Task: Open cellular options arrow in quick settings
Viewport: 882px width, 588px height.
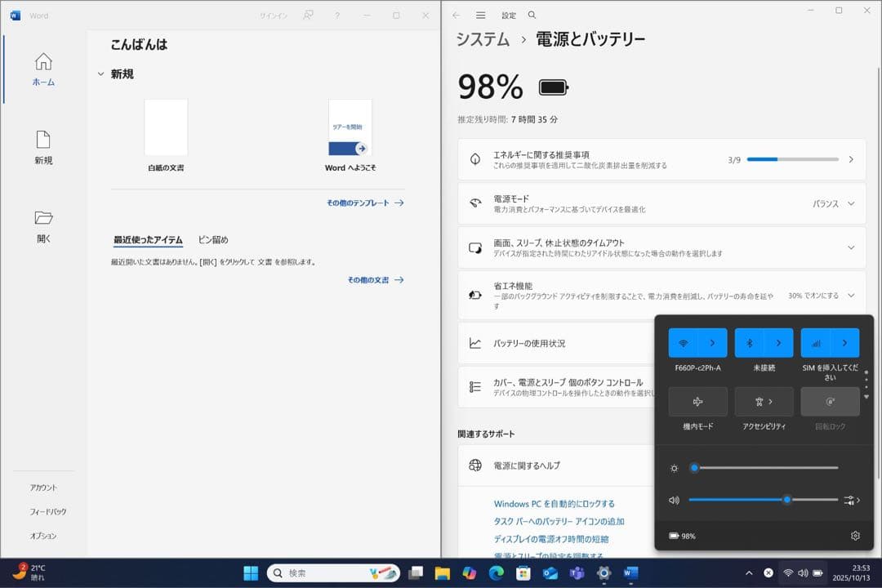Action: point(845,343)
